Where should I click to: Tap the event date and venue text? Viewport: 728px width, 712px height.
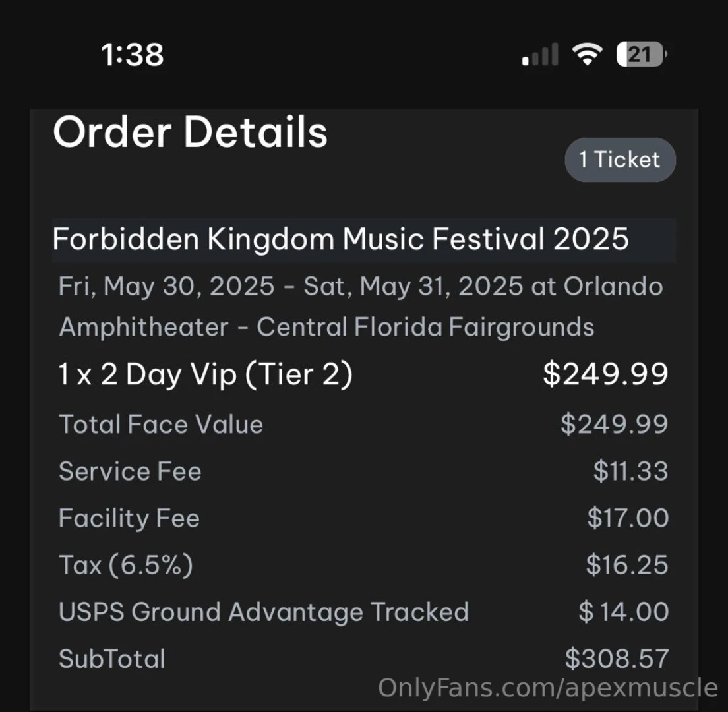point(360,307)
